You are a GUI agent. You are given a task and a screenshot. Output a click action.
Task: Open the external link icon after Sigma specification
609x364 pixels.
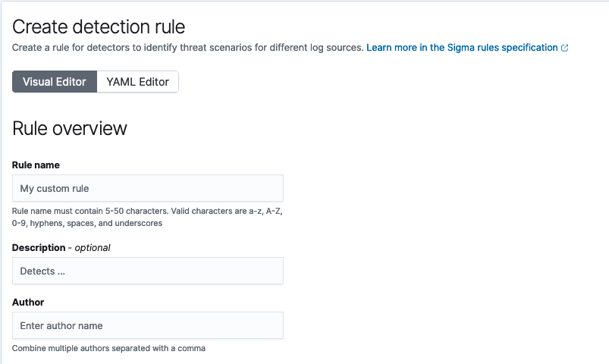(565, 48)
